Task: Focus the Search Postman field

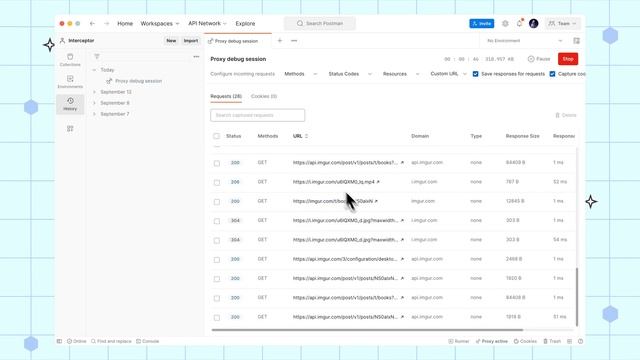Action: pos(320,24)
